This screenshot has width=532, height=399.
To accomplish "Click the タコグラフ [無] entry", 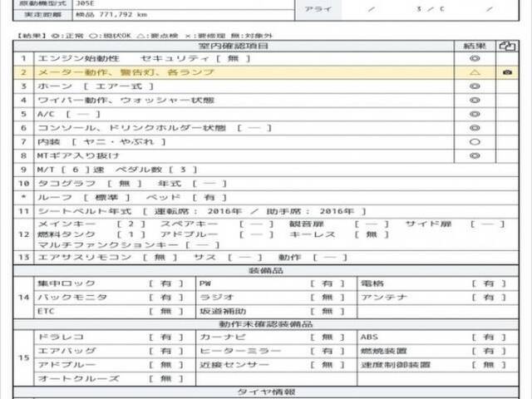I will click(x=90, y=184).
